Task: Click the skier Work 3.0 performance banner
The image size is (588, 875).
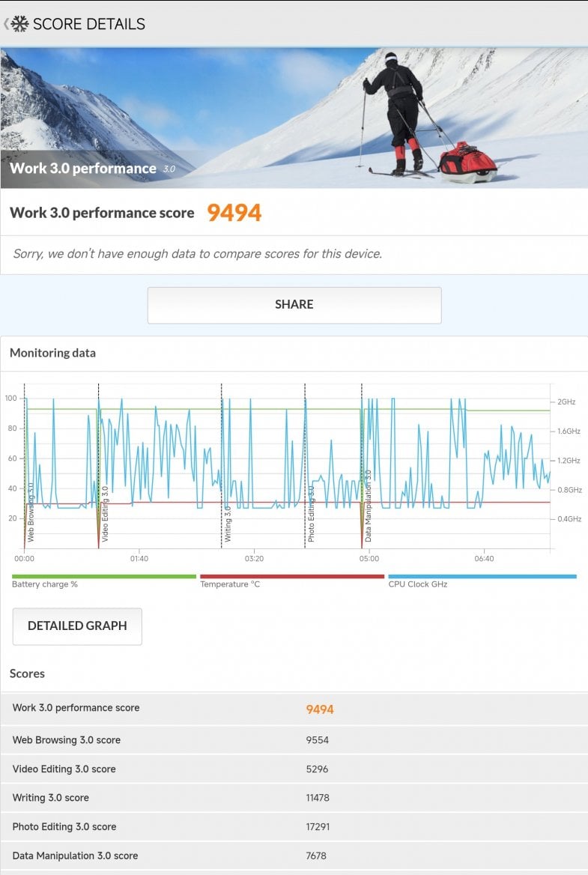Action: click(294, 118)
